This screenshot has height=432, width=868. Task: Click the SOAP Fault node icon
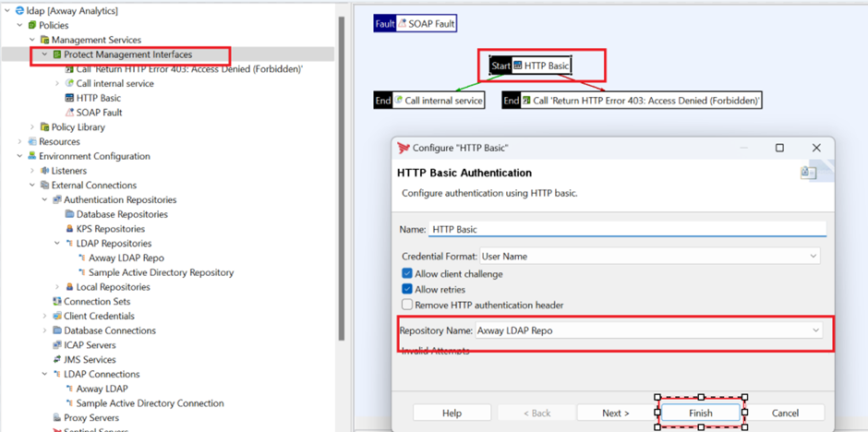tap(402, 24)
